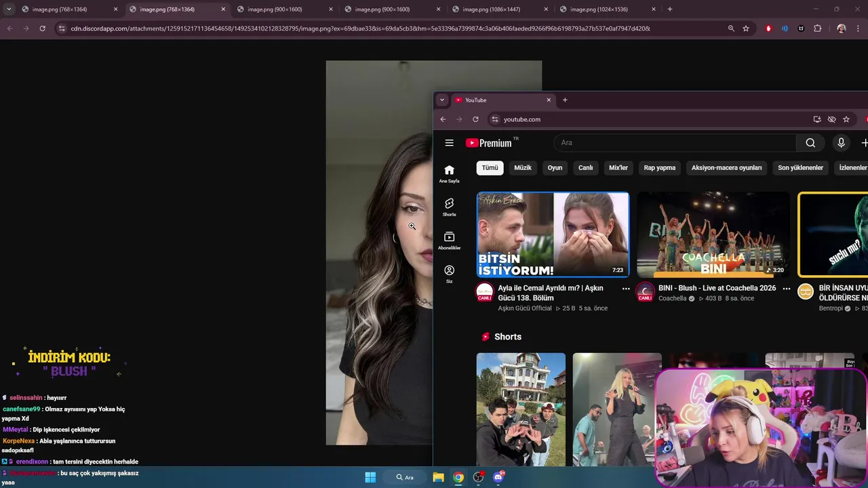Click the crossed-out eye icon in YouTube address bar

831,119
